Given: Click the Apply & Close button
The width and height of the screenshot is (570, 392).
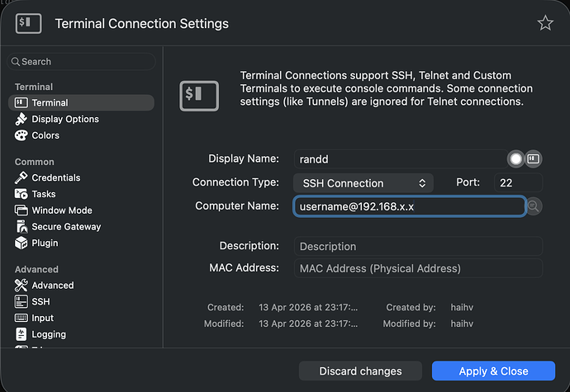Looking at the screenshot, I should click(493, 371).
